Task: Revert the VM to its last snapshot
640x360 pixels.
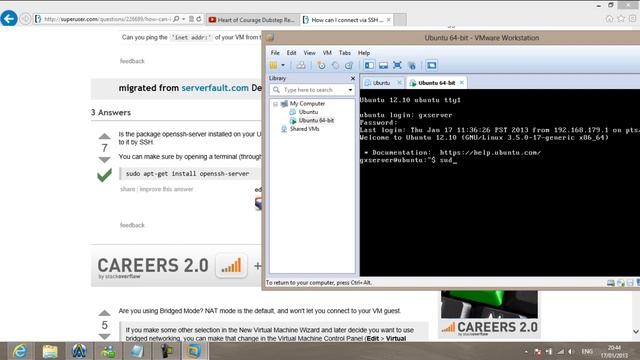Action: (x=335, y=65)
